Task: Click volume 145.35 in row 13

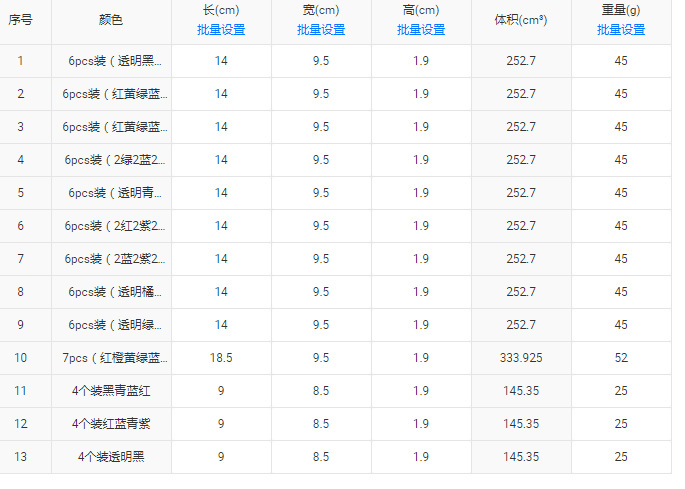Action: click(x=521, y=457)
